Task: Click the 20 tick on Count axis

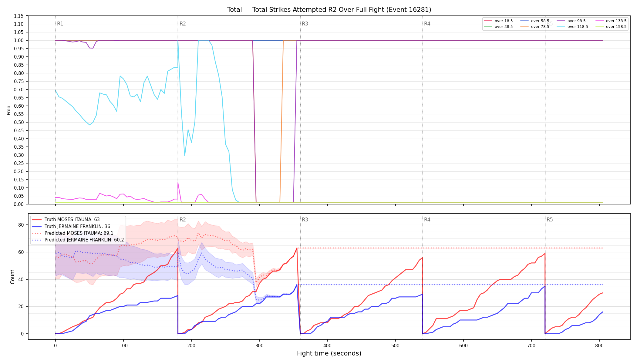Action: point(21,306)
